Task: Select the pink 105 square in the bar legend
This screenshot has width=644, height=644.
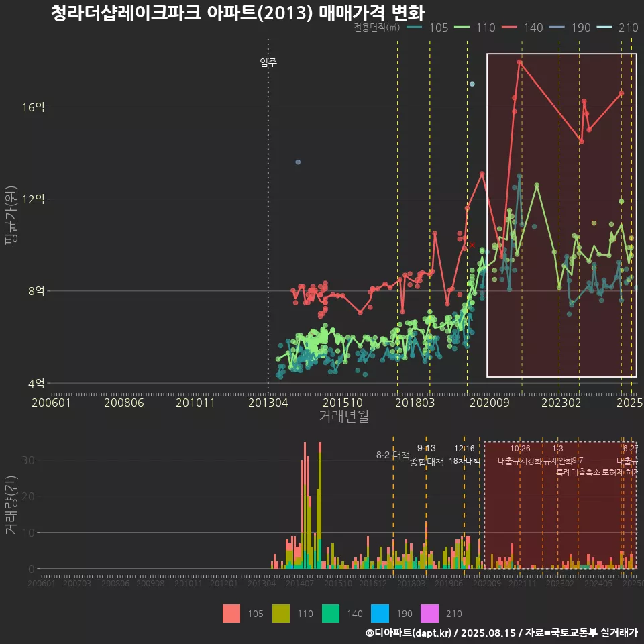Action: tap(231, 614)
